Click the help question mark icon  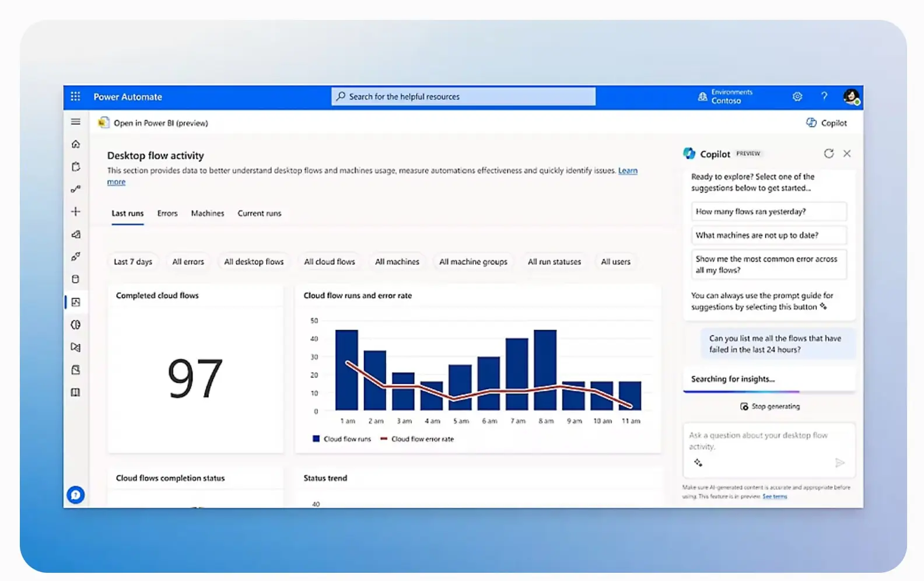[x=824, y=96]
